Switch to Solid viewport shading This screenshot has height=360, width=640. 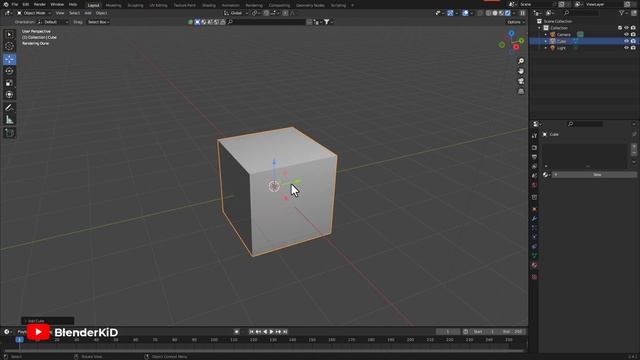click(x=495, y=13)
